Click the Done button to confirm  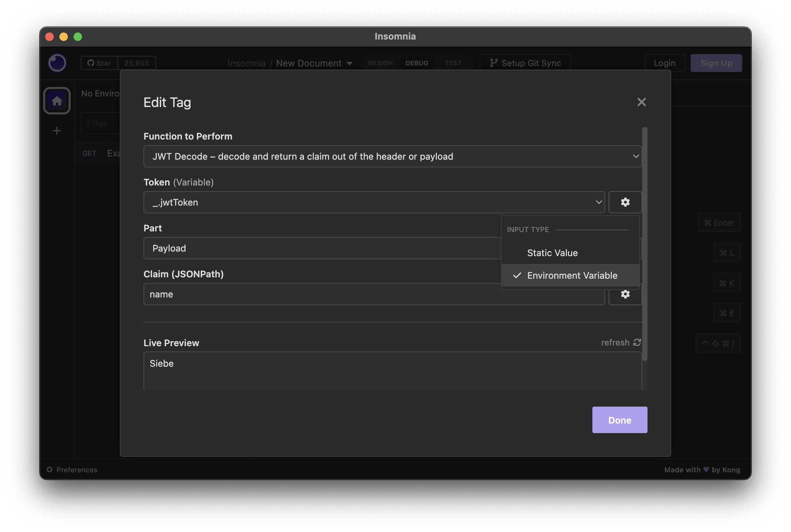[x=619, y=419]
